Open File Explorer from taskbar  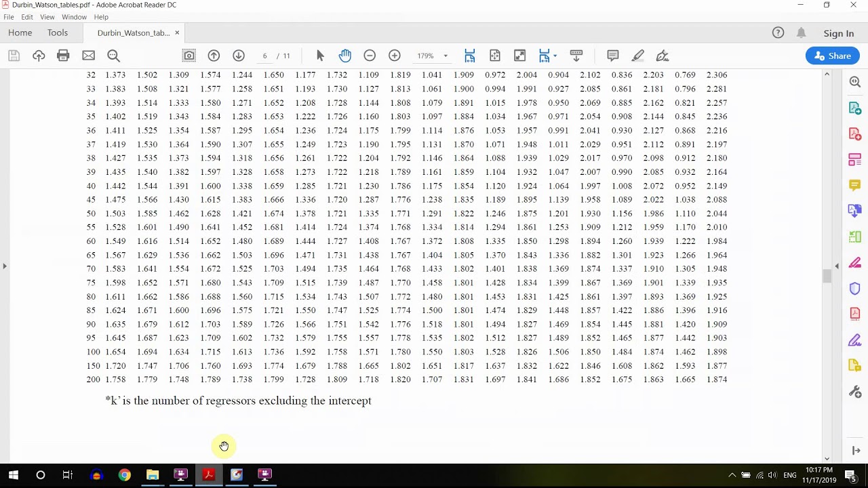pos(153,475)
